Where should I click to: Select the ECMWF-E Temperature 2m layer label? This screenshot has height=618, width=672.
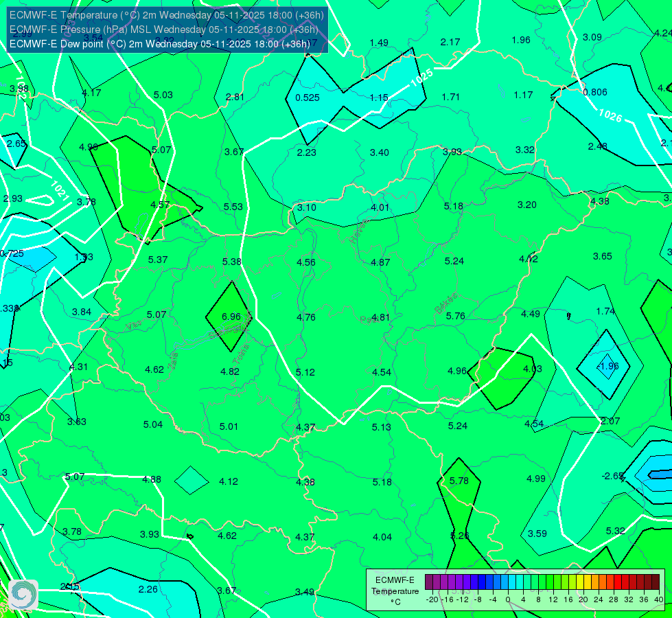166,15
